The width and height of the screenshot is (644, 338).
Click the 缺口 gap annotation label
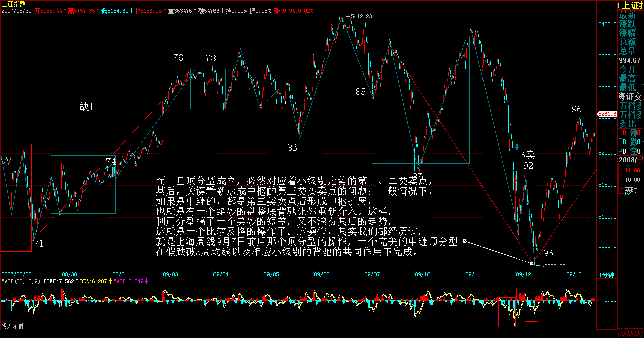(x=89, y=107)
